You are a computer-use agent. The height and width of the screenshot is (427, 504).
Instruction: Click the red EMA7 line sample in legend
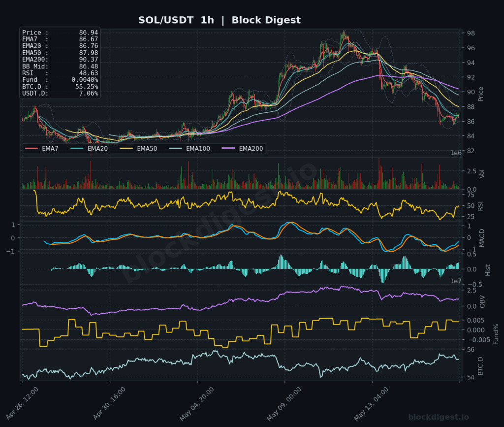point(31,149)
